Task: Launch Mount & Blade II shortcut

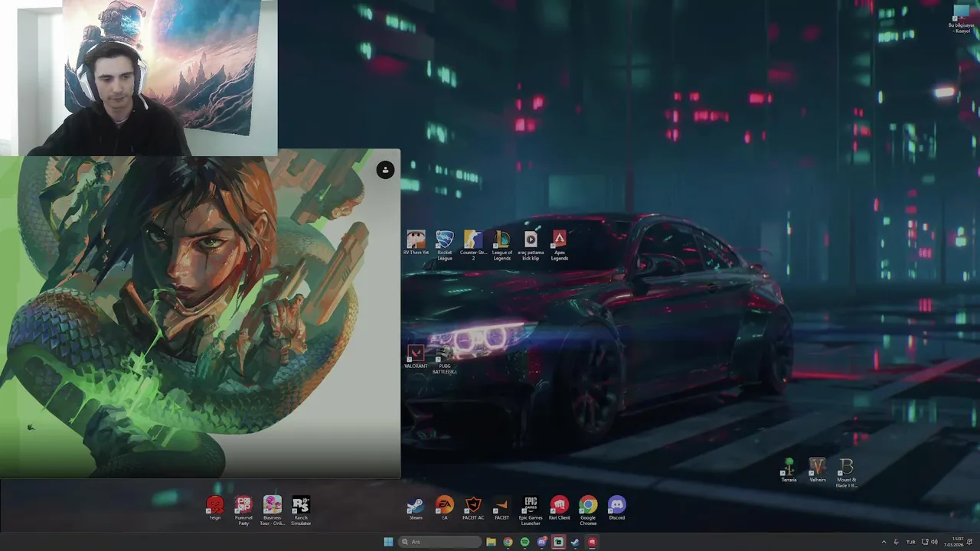Action: tap(846, 473)
